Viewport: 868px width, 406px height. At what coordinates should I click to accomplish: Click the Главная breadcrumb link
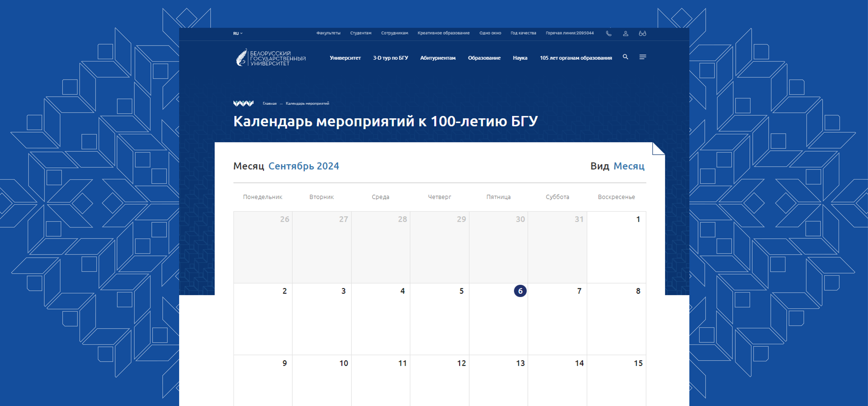point(270,103)
